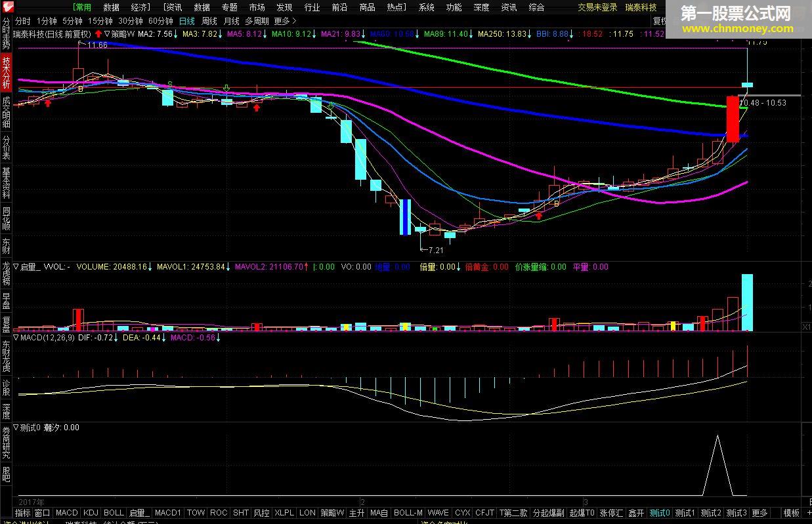Open the 功能 menu

click(454, 7)
